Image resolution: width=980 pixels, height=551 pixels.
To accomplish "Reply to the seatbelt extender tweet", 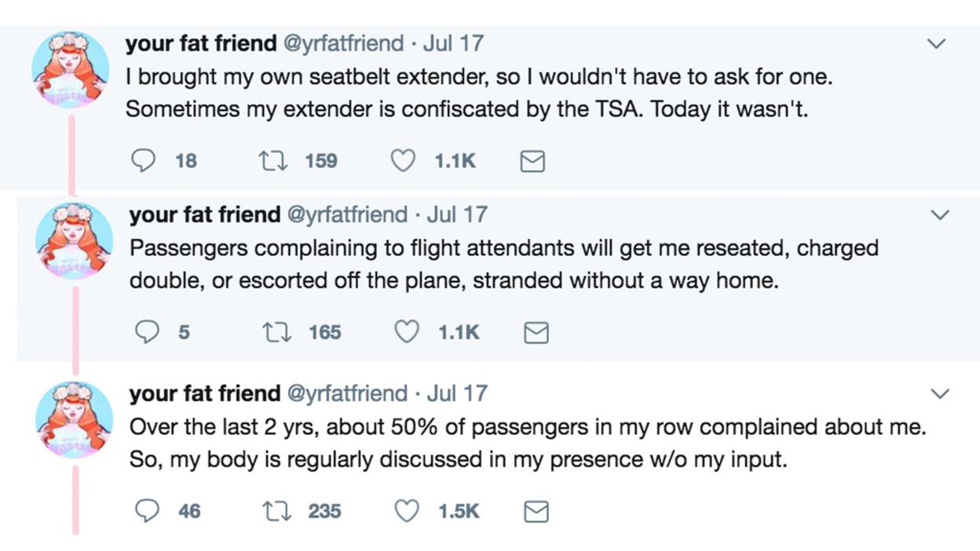I will tap(144, 161).
